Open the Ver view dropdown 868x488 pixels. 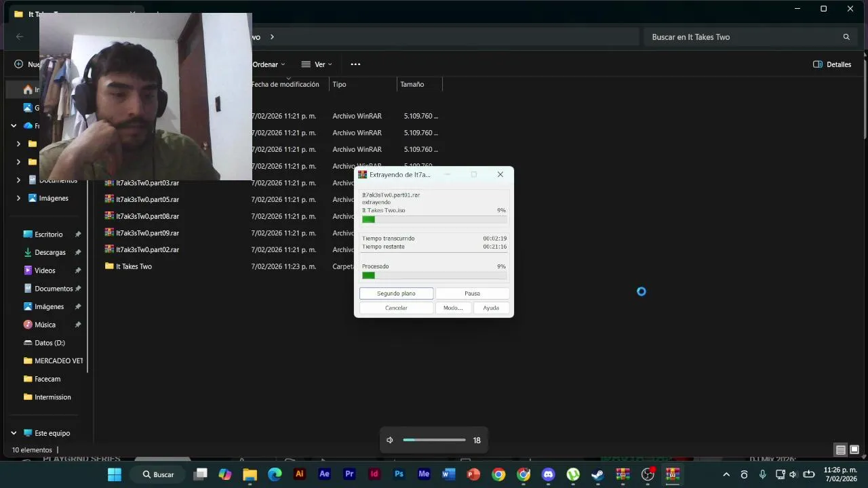[x=317, y=64]
